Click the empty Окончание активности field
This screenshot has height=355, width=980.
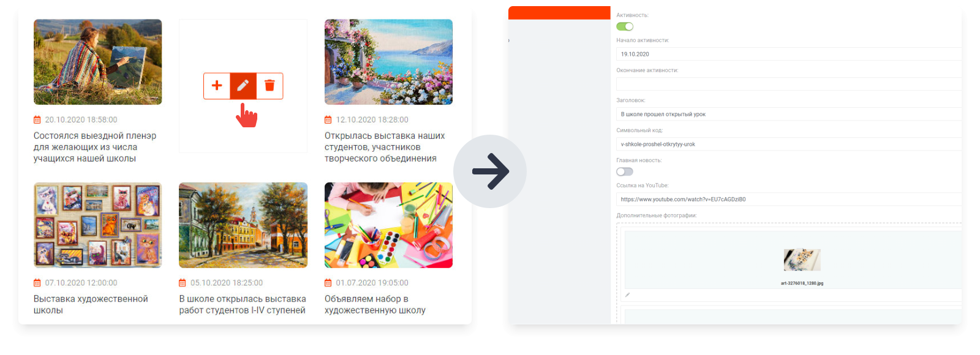(x=789, y=84)
